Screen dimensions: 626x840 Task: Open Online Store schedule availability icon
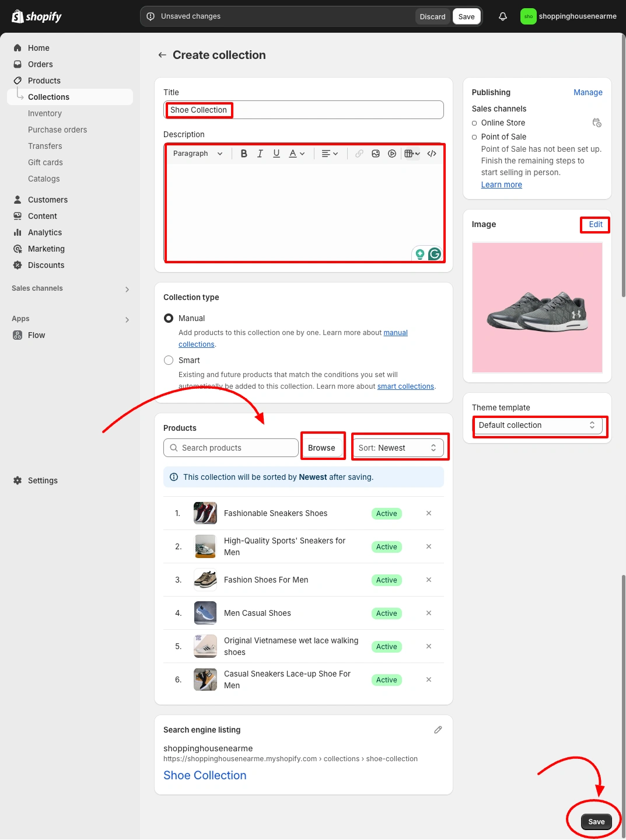click(597, 123)
